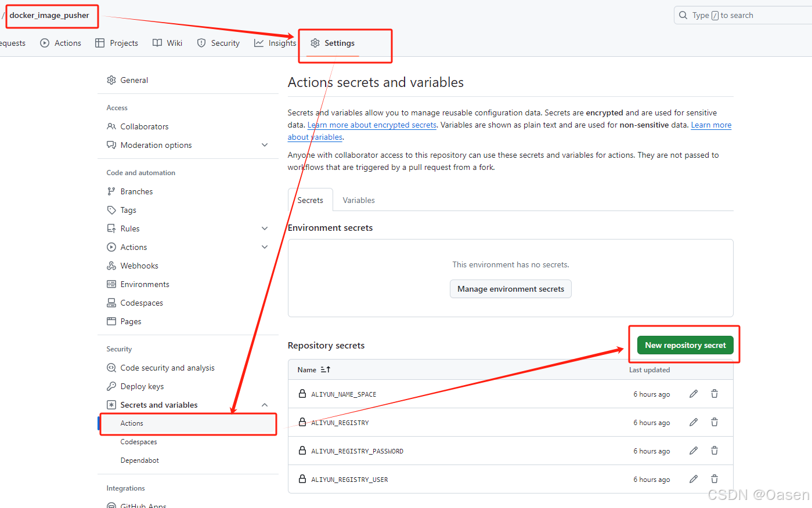Open Code security and analysis

click(188, 368)
